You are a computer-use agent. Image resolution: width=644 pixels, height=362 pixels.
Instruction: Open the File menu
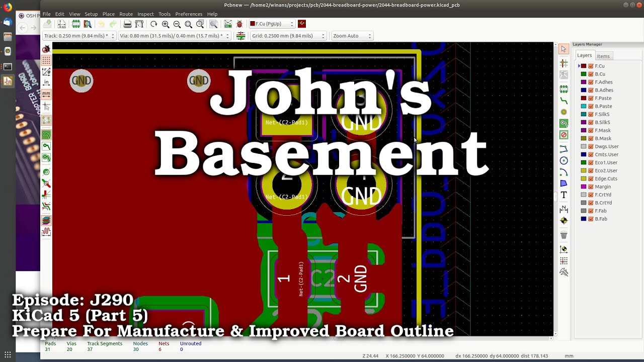click(x=46, y=14)
